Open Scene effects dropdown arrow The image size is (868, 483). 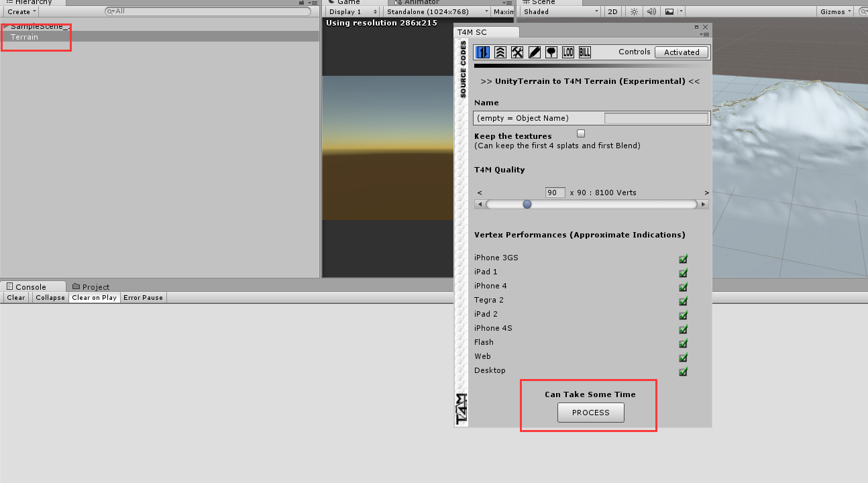pos(681,11)
